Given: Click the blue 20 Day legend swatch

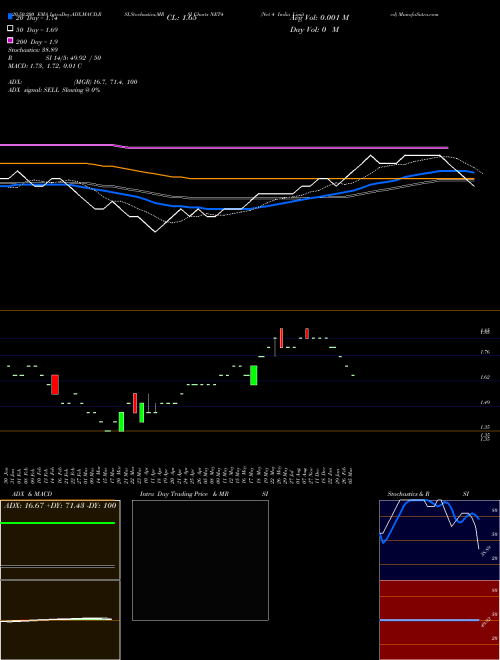Looking at the screenshot, I should point(10,17).
